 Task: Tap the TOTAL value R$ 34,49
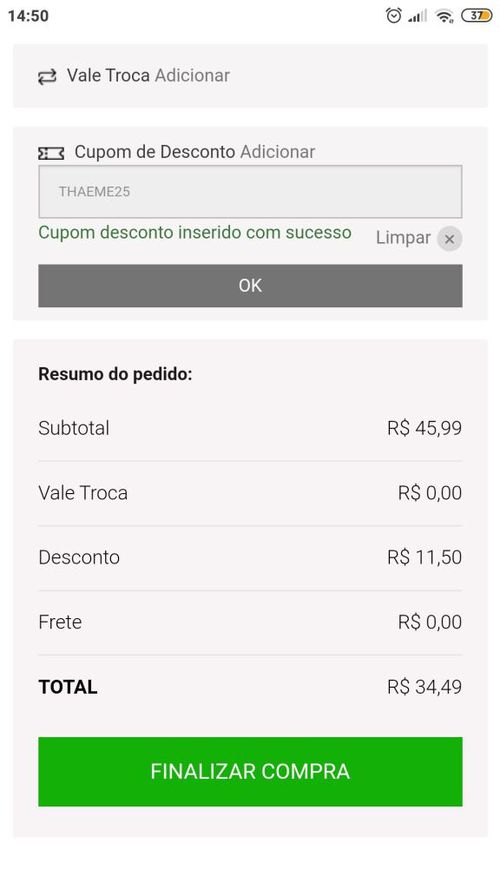pyautogui.click(x=425, y=687)
